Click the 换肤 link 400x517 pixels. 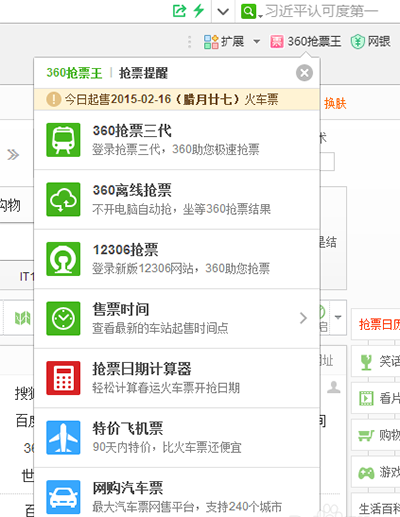pyautogui.click(x=335, y=103)
